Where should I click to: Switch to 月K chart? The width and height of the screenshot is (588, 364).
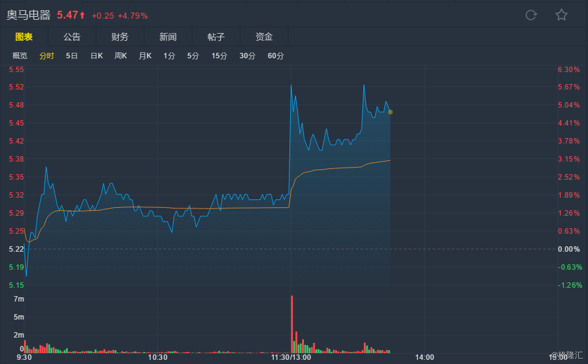145,56
